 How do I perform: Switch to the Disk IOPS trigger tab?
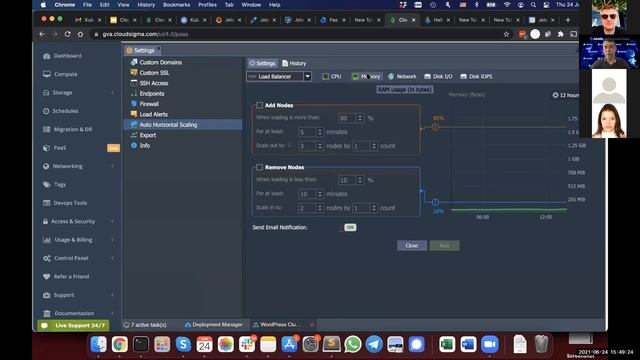pyautogui.click(x=476, y=76)
